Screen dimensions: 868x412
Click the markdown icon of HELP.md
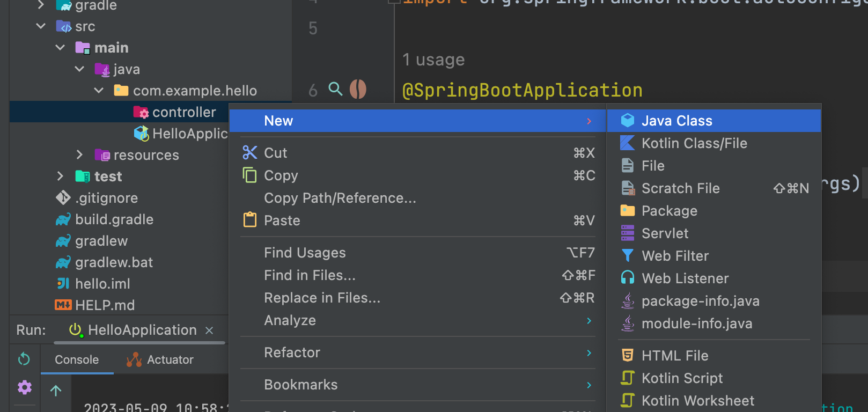tap(63, 305)
